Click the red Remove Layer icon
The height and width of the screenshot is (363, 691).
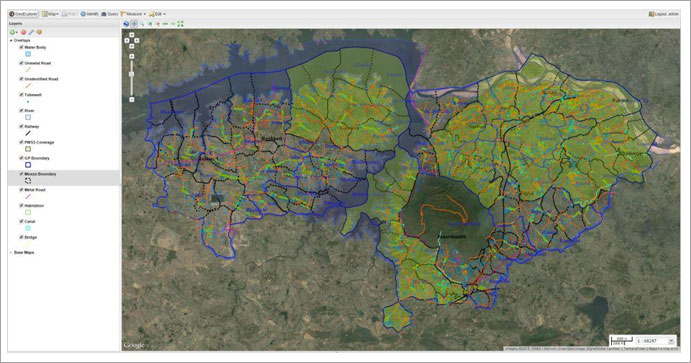pos(23,32)
